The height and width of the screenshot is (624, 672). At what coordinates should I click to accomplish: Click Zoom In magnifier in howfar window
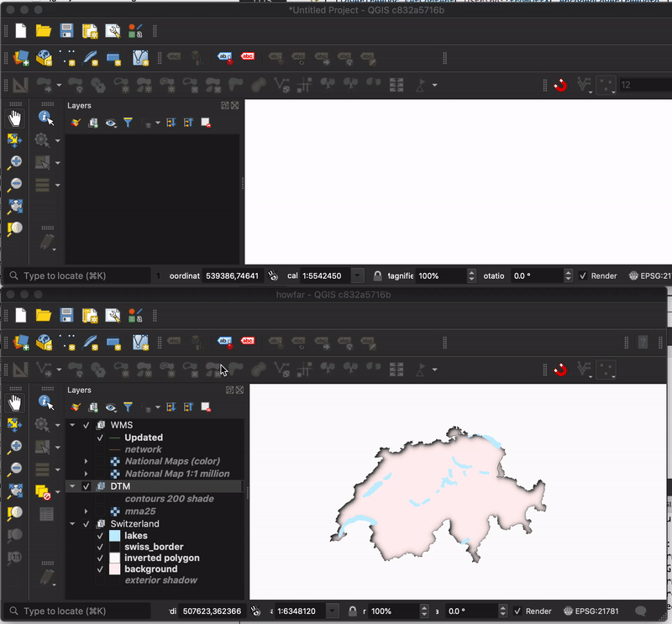point(15,447)
